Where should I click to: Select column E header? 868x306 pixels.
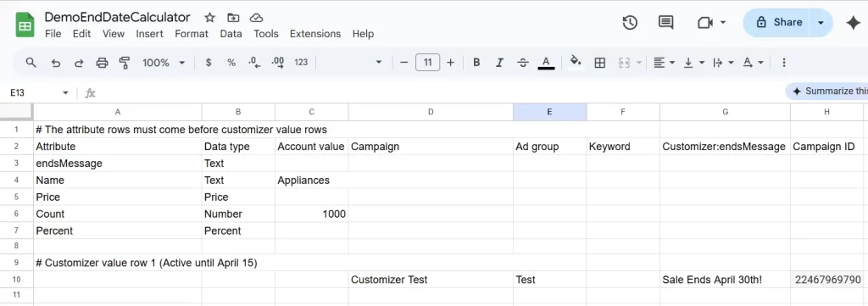click(549, 112)
